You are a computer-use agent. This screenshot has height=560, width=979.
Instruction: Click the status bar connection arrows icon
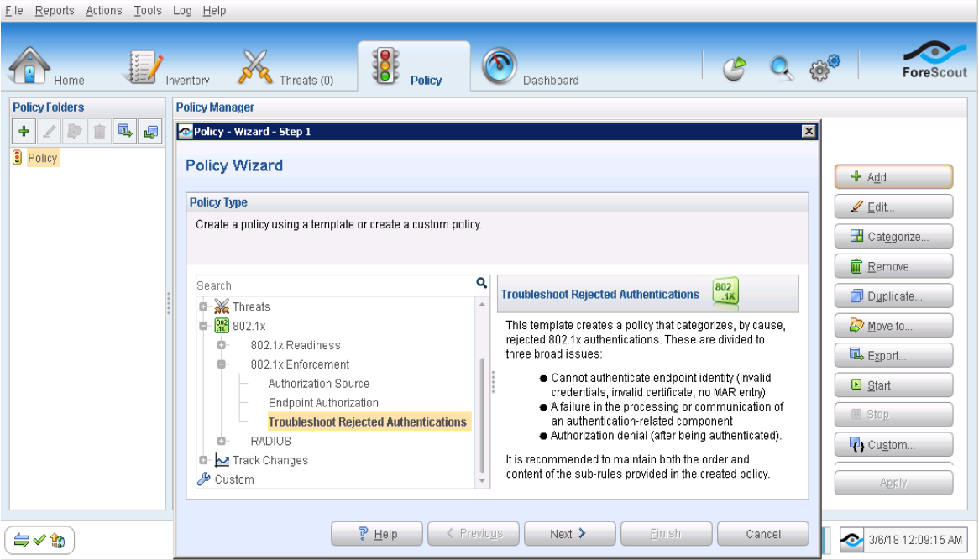[x=21, y=540]
